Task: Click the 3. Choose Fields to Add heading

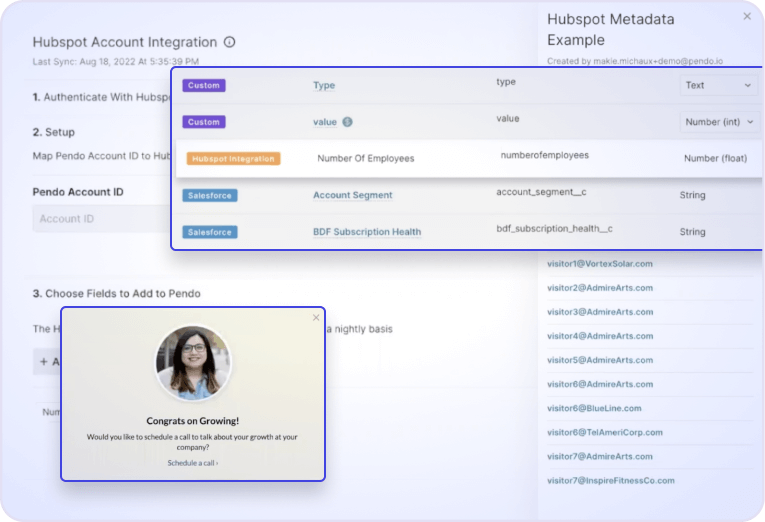Action: (x=117, y=294)
